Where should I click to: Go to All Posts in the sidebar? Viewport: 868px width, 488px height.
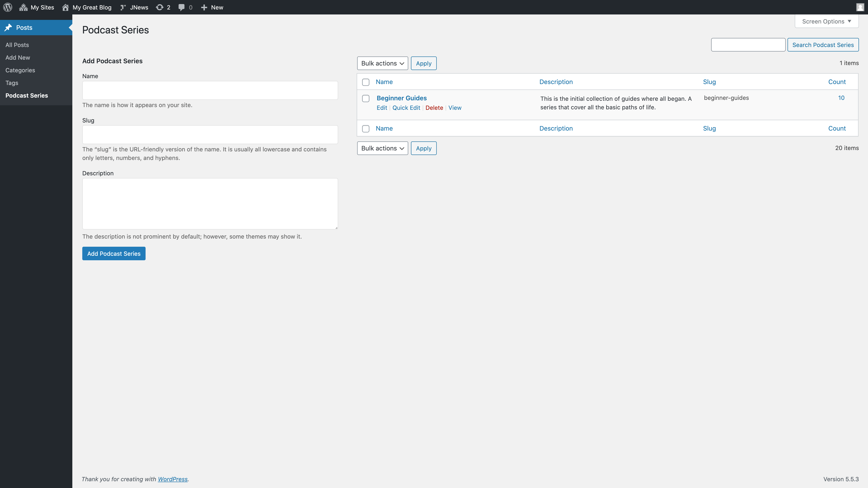(x=17, y=45)
